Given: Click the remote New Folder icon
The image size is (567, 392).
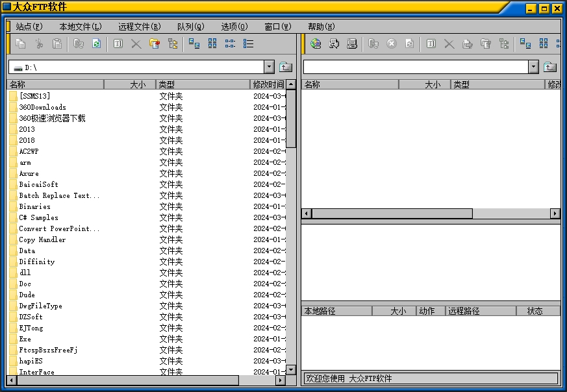Looking at the screenshot, I should pos(486,44).
